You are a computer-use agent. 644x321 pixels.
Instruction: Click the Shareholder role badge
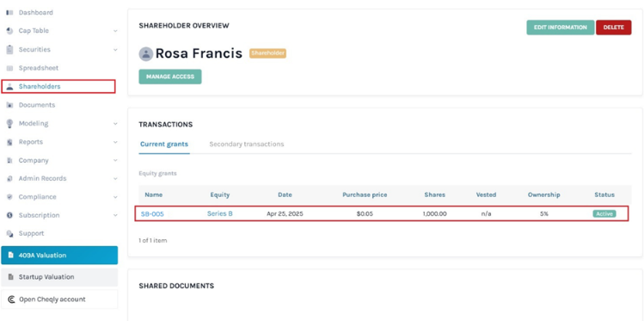pyautogui.click(x=267, y=53)
